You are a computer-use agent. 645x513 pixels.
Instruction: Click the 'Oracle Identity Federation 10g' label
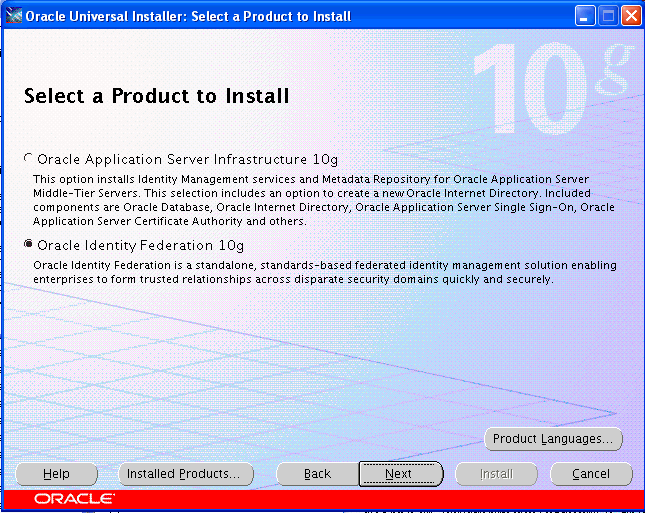(141, 246)
